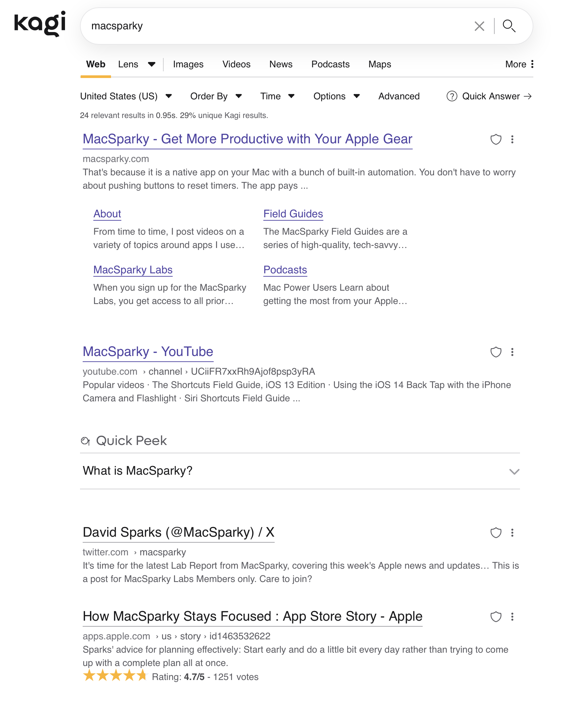Open three-dot menu for App Store Story result
This screenshot has width=588, height=702.
pyautogui.click(x=512, y=617)
